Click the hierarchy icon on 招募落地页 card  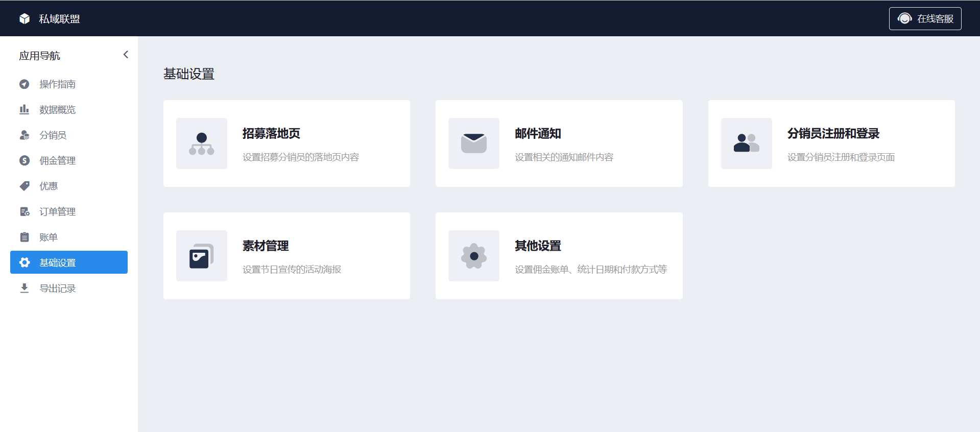(202, 143)
